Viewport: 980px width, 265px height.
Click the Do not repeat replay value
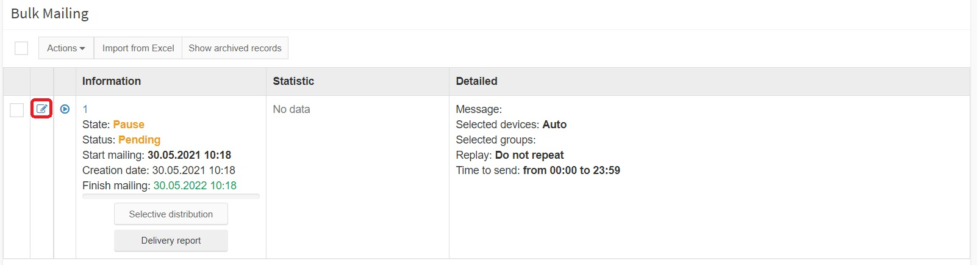coord(529,155)
